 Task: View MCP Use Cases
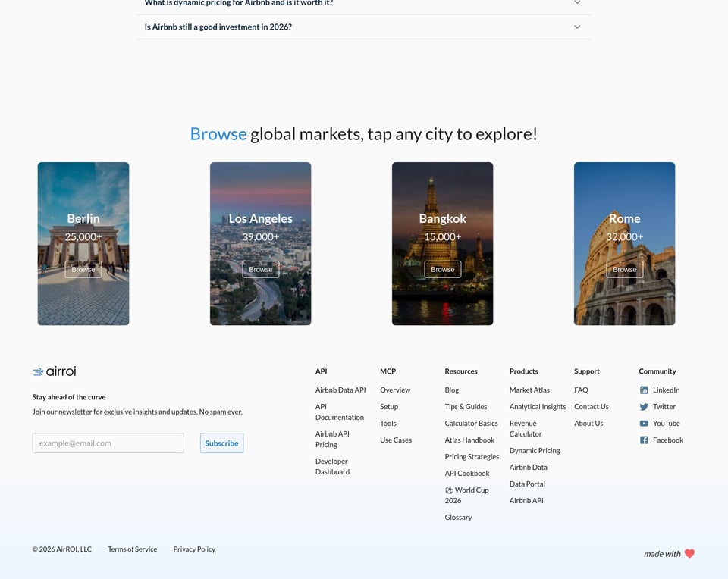tap(396, 440)
